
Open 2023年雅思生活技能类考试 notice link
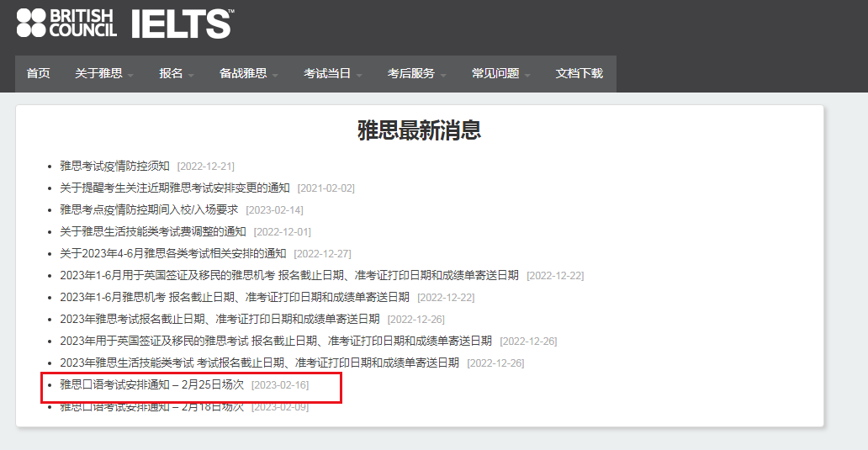click(x=259, y=363)
